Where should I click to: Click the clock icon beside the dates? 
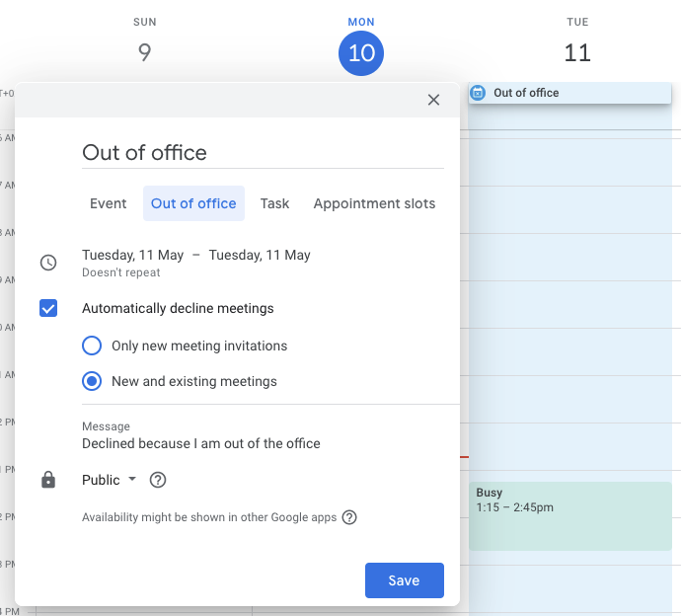[x=48, y=263]
